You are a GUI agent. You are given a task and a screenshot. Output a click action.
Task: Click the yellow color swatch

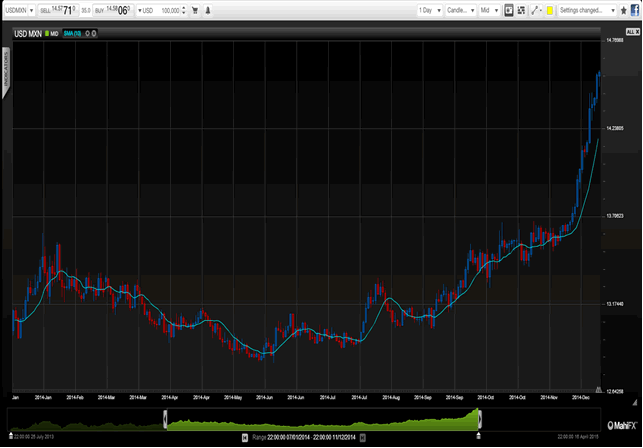(550, 10)
